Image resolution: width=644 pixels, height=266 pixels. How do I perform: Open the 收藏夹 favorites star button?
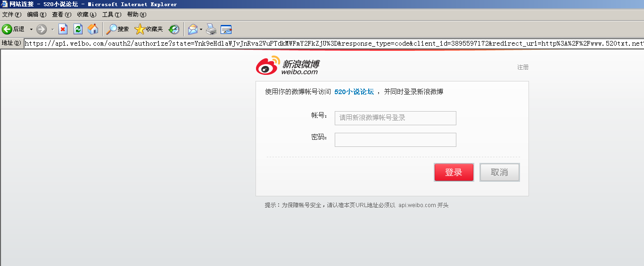pos(149,29)
